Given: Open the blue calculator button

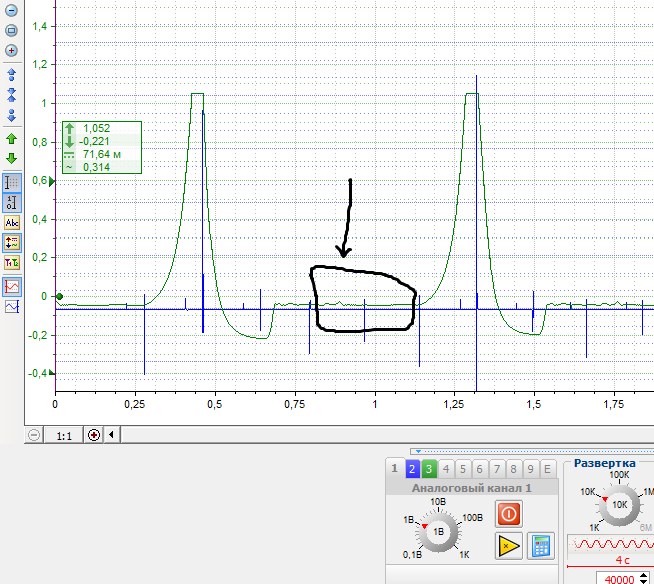Looking at the screenshot, I should click(541, 546).
